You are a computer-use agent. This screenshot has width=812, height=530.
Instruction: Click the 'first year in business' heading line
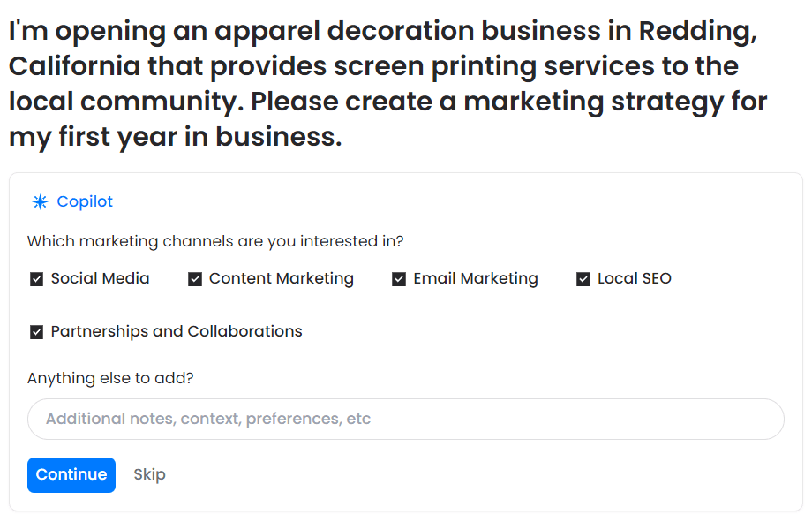[175, 137]
